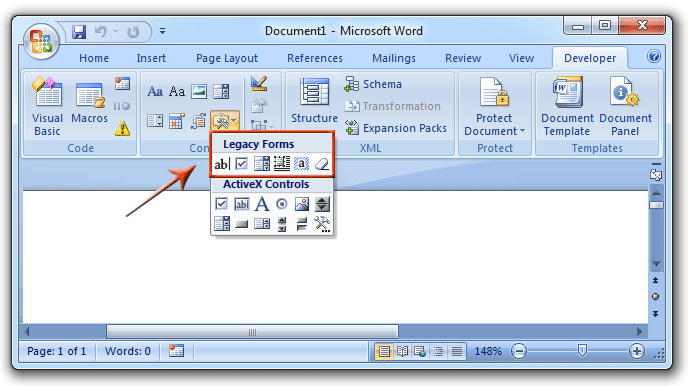Insert an ActiveX Command Button control
The width and height of the screenshot is (688, 386).
click(241, 224)
